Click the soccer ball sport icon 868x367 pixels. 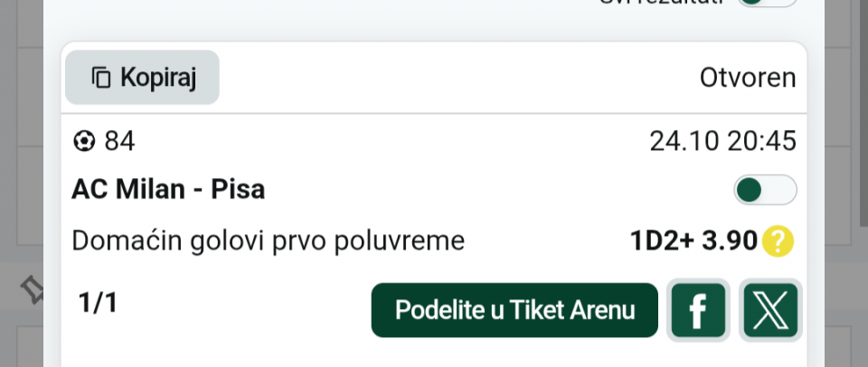tap(84, 142)
